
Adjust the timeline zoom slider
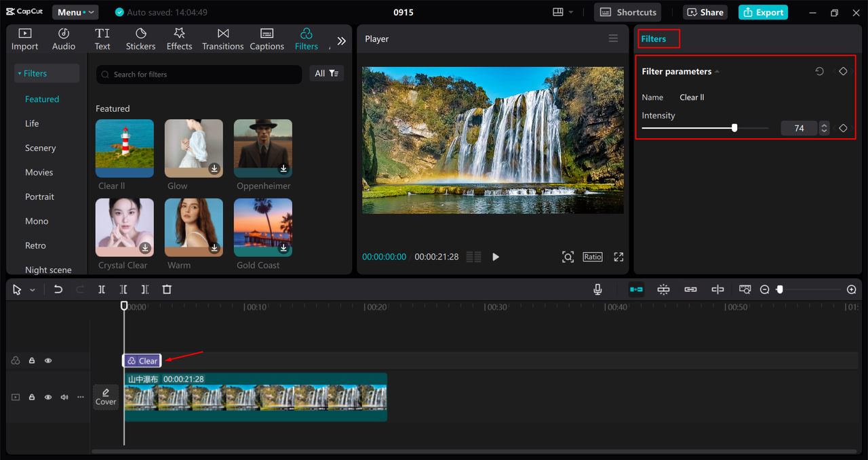780,289
